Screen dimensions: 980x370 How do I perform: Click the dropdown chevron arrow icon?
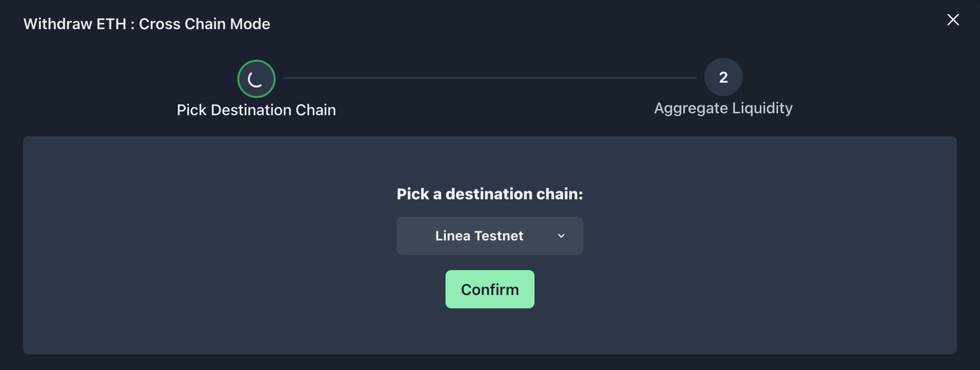tap(561, 236)
